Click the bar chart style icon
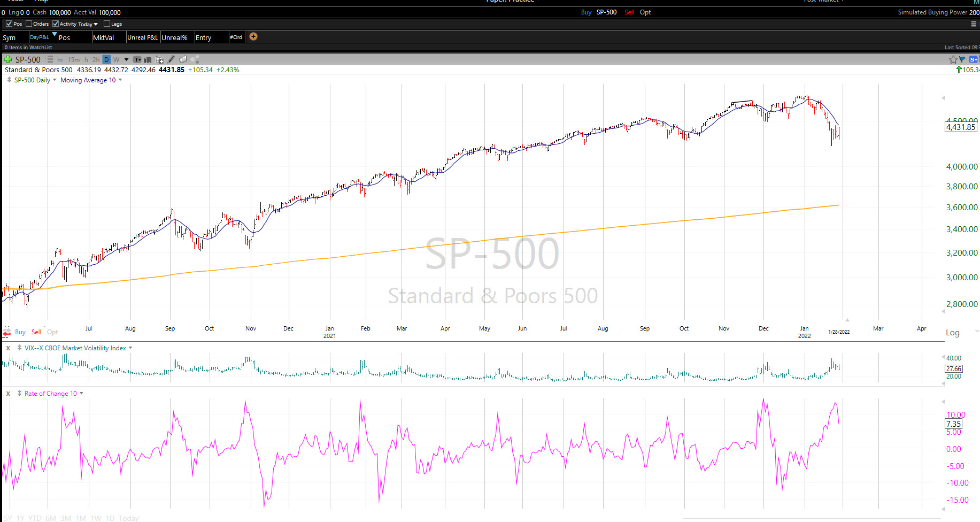This screenshot has height=522, width=980. [148, 60]
